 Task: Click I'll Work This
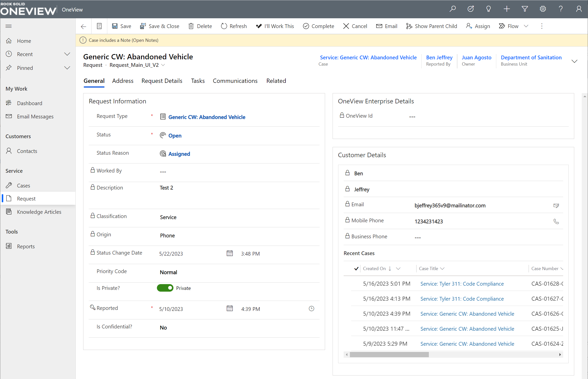point(275,26)
